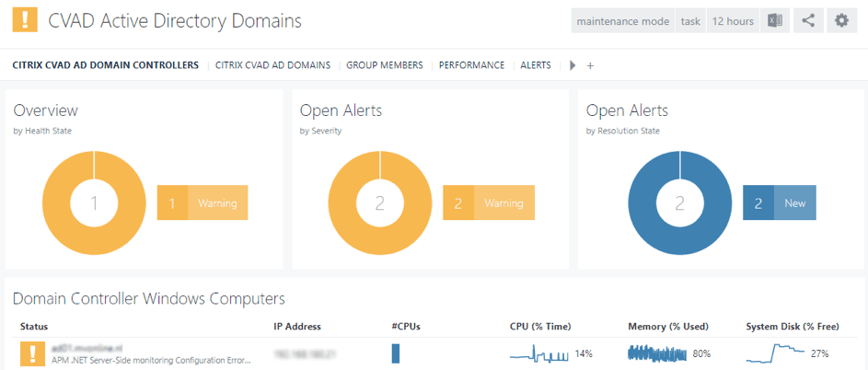Switch to Citrix CVAD AD Domain Controllers tab
Viewport: 868px width, 370px height.
(105, 65)
